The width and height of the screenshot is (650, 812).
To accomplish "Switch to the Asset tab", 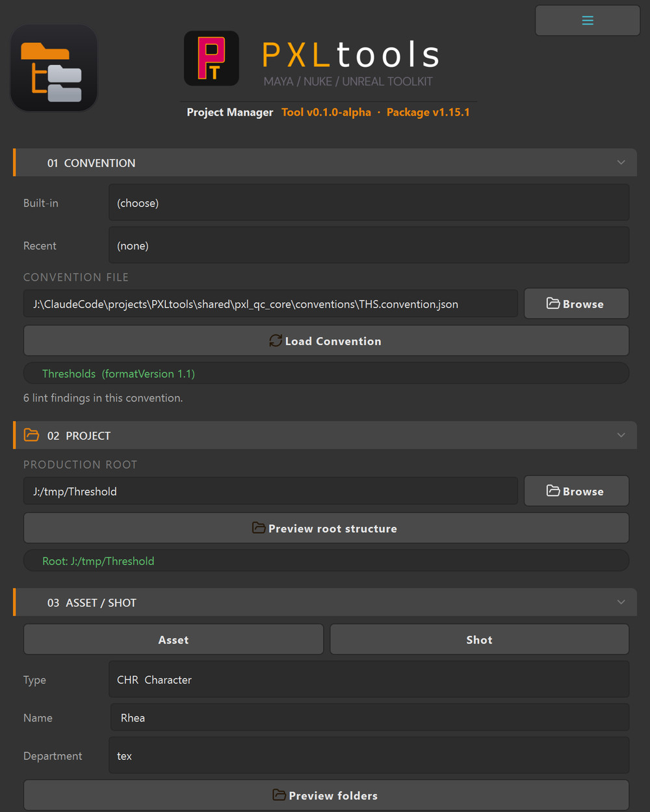I will click(x=174, y=640).
